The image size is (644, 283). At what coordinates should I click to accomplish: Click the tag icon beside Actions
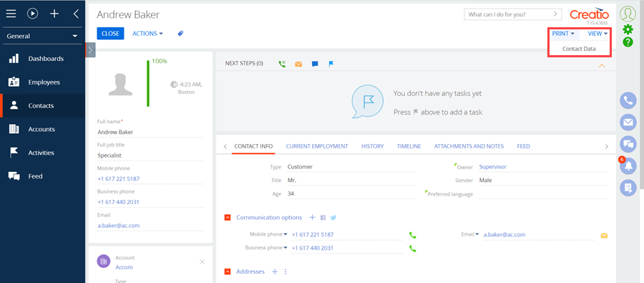coord(180,34)
